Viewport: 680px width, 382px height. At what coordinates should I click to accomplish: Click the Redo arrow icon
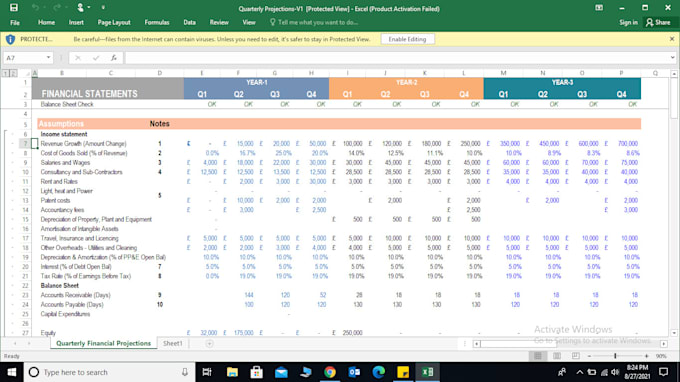[57, 7]
